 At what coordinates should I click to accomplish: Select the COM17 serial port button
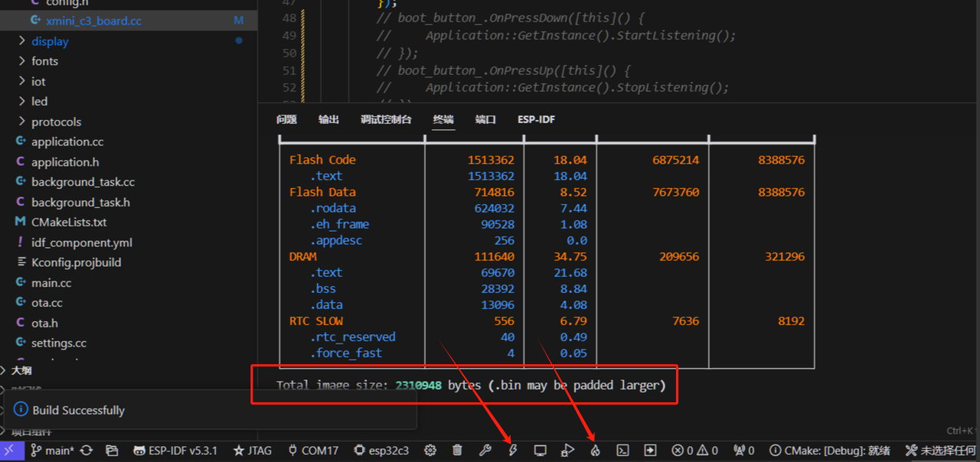312,451
